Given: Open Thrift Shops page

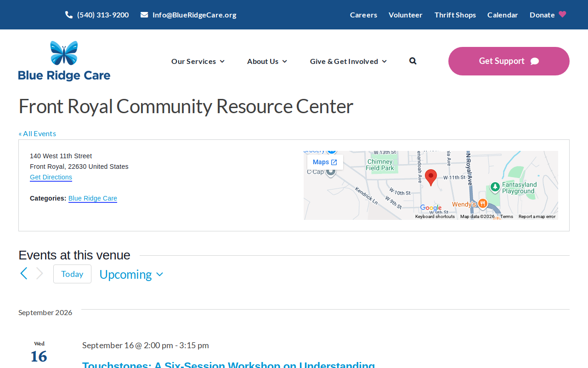Looking at the screenshot, I should pyautogui.click(x=455, y=15).
